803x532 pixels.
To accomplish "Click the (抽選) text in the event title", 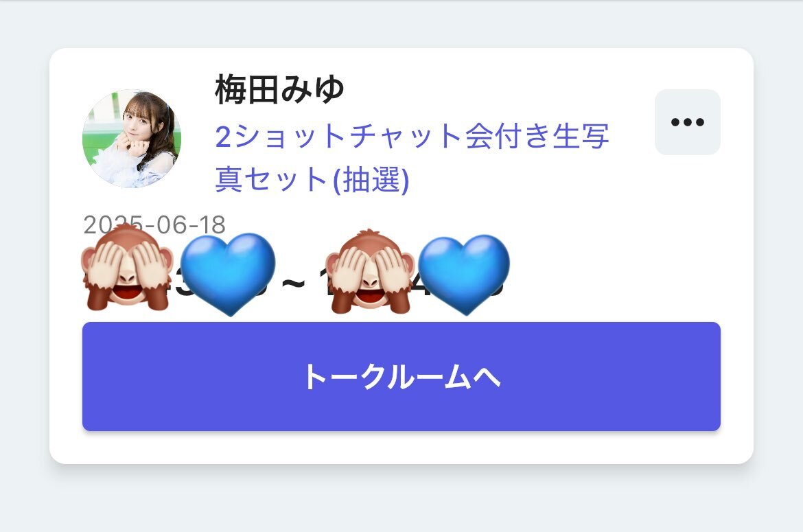I will pyautogui.click(x=371, y=180).
